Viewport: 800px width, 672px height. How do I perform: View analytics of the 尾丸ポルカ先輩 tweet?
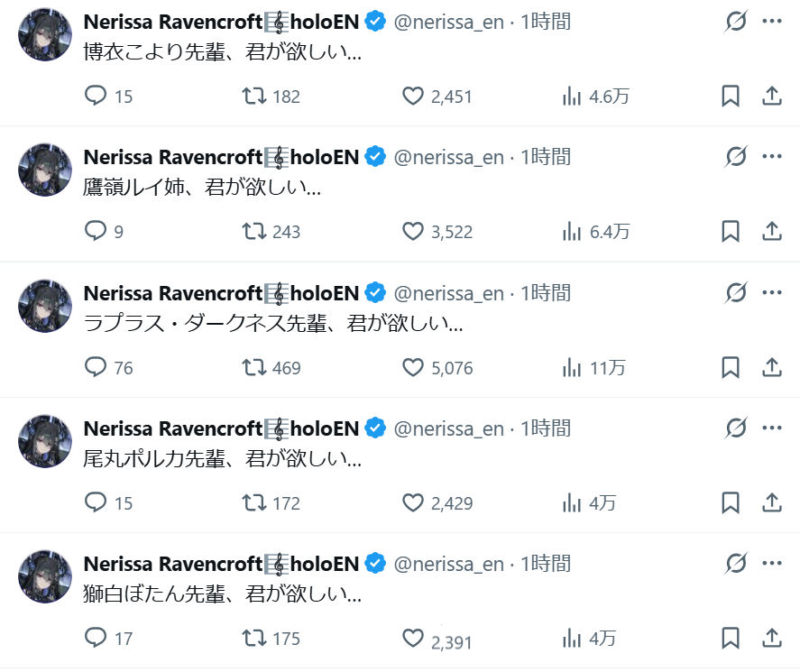pos(572,502)
